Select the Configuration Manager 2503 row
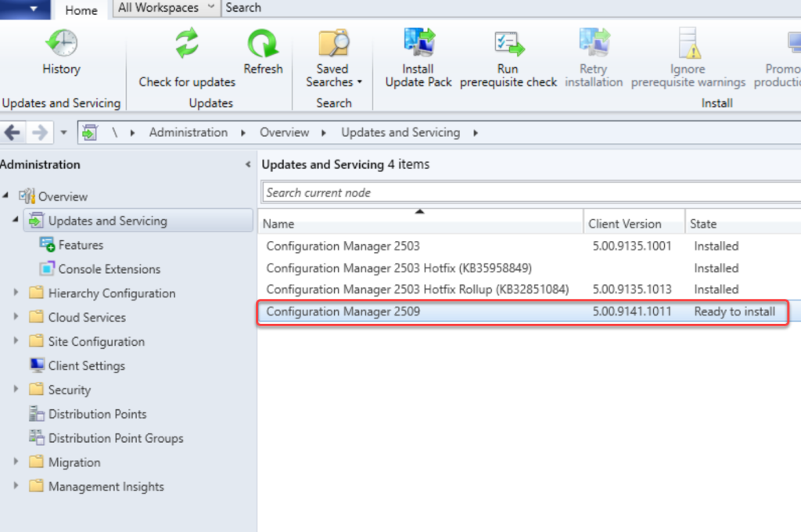801x532 pixels. click(x=530, y=246)
